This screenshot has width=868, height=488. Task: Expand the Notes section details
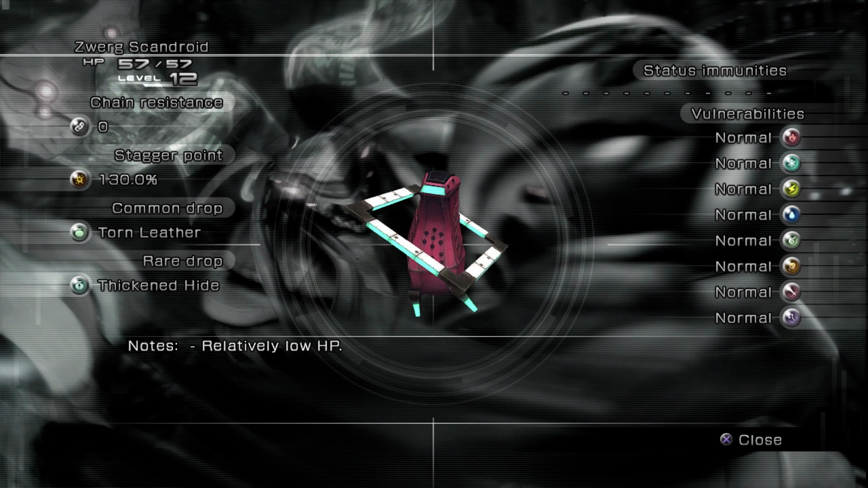tap(234, 346)
